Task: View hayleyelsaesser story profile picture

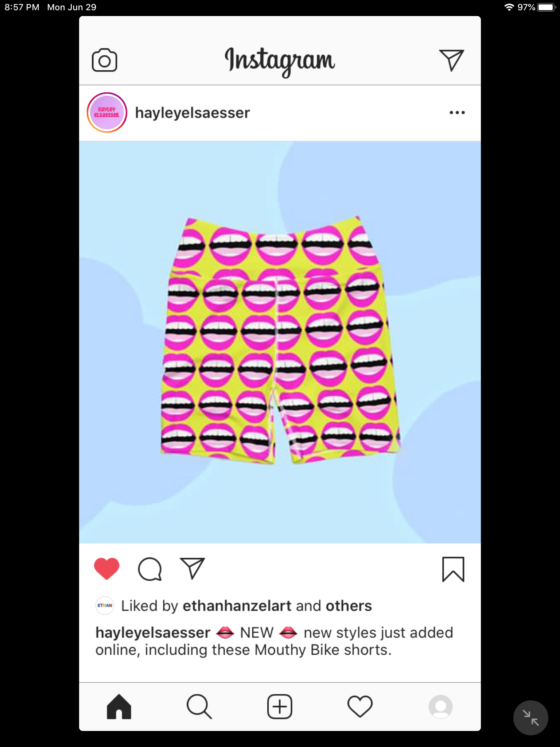Action: coord(107,112)
